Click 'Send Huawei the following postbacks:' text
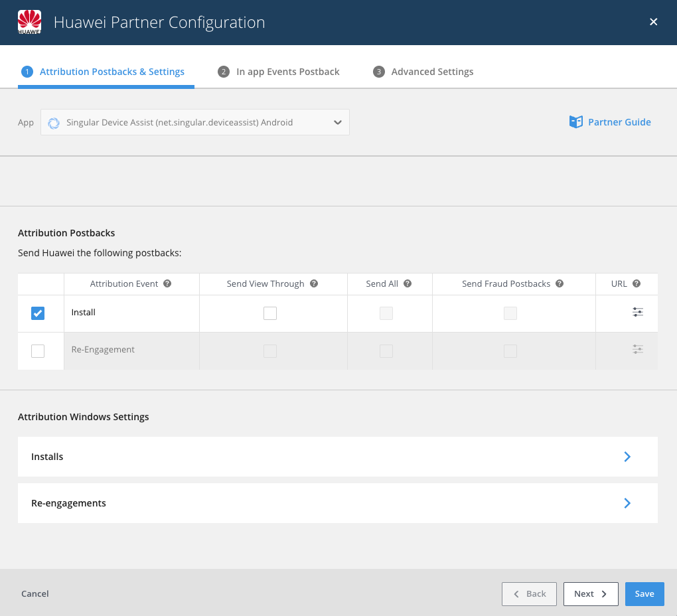 point(100,253)
